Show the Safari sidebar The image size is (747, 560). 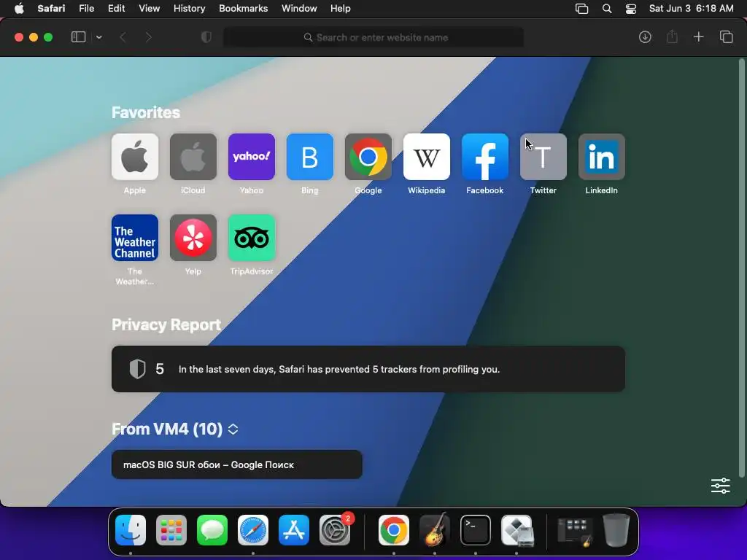pos(78,37)
